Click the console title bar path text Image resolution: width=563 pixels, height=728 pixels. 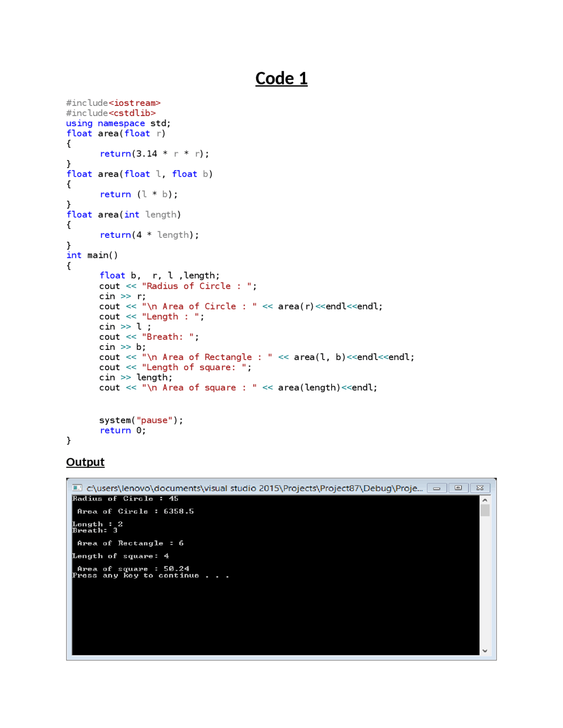click(x=254, y=488)
